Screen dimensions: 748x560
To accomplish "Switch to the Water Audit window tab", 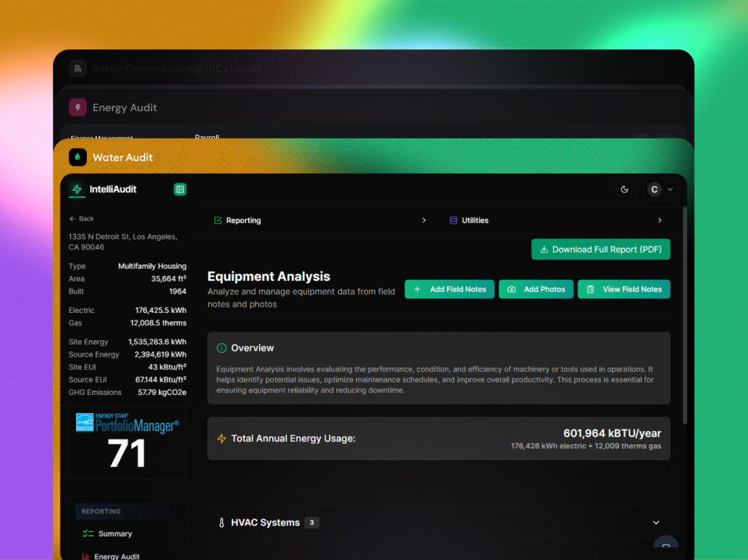I will (x=122, y=157).
